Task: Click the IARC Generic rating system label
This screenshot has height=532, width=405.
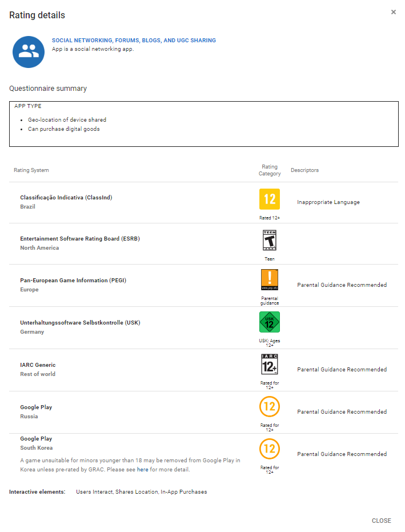Action: (38, 365)
